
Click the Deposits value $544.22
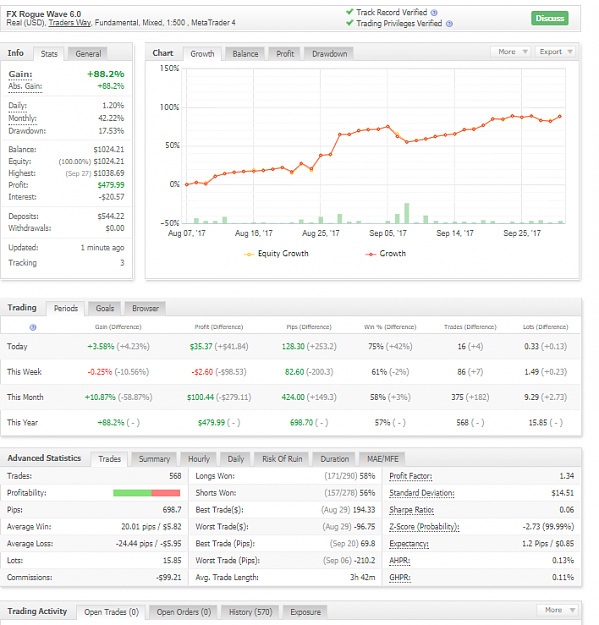pos(111,216)
